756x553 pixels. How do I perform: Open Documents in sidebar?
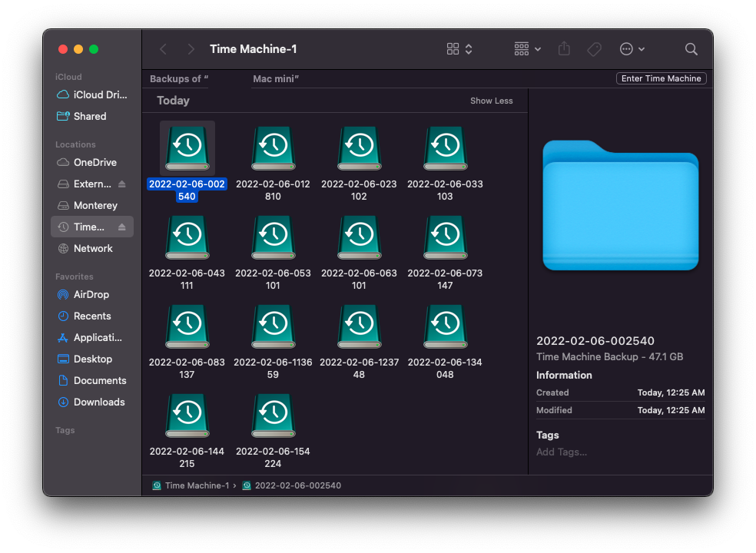92,380
